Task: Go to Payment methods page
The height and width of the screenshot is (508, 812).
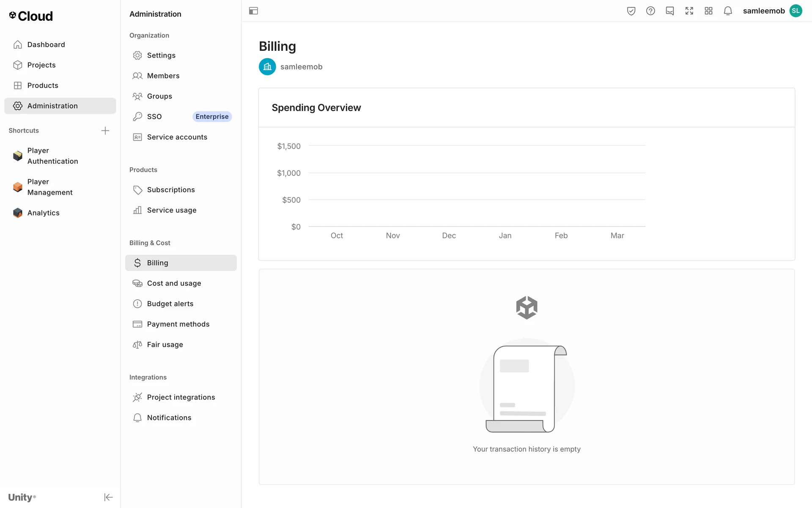Action: pos(178,324)
